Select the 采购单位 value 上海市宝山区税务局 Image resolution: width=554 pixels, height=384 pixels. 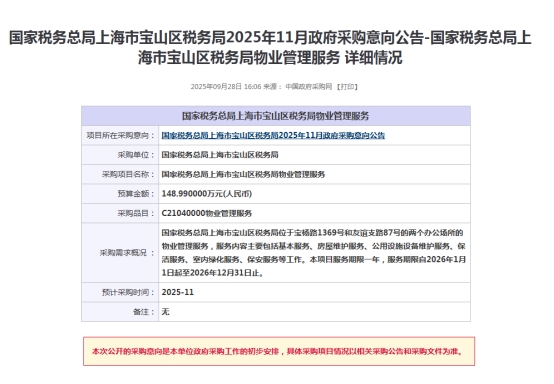coord(220,155)
